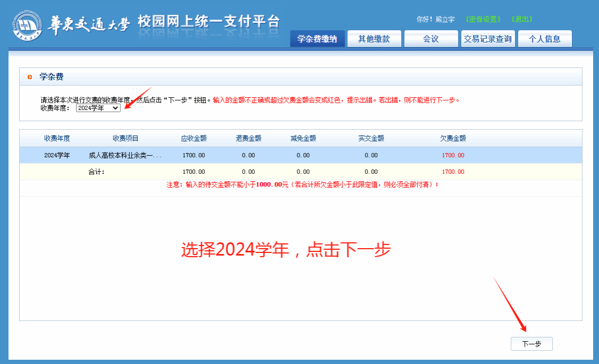599x364 pixels.
Task: Click the 应收金额 column header
Action: (x=194, y=138)
